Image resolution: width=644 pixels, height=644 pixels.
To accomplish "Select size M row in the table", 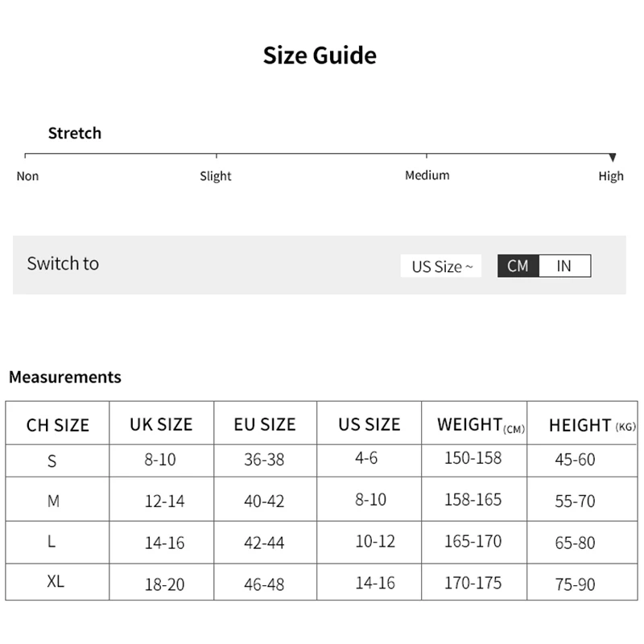I will click(x=56, y=501).
